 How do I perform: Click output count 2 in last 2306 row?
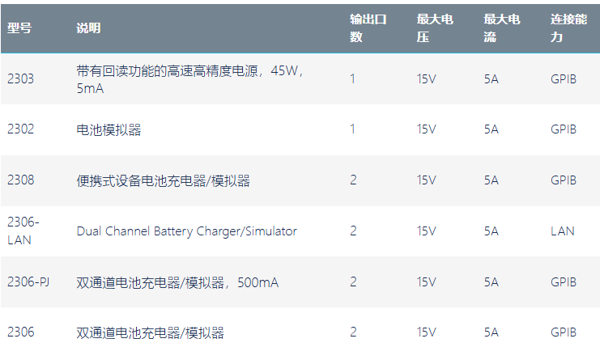pos(353,332)
